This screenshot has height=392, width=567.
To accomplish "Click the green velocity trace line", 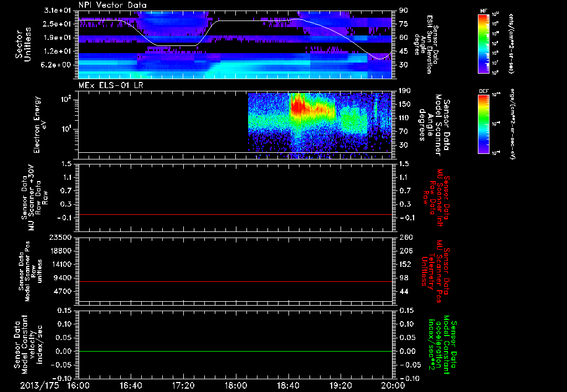I will (235, 351).
